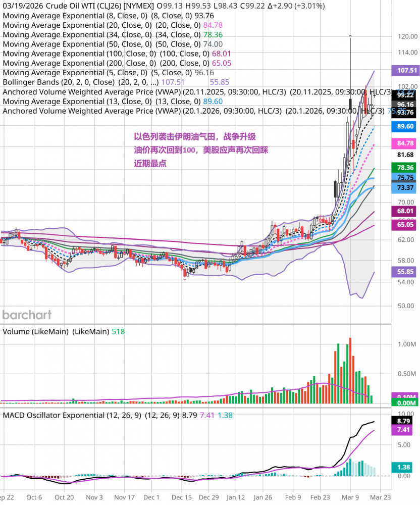Click the Mar 9 date on the time axis
Screen dimensions: 420x505
coord(350,496)
